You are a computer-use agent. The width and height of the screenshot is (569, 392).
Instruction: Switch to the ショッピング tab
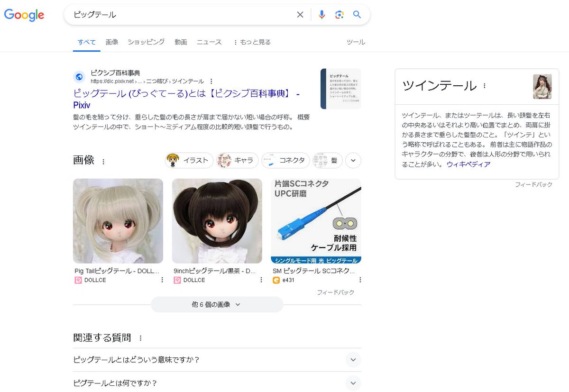[x=146, y=42]
